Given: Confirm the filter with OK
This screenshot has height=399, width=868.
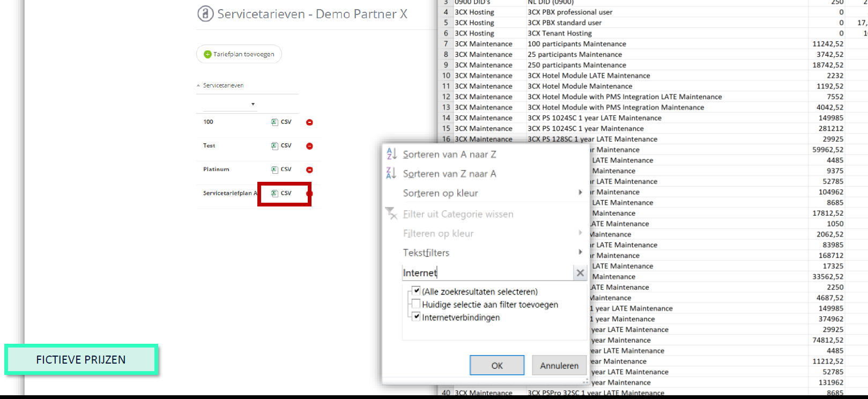Looking at the screenshot, I should point(497,365).
